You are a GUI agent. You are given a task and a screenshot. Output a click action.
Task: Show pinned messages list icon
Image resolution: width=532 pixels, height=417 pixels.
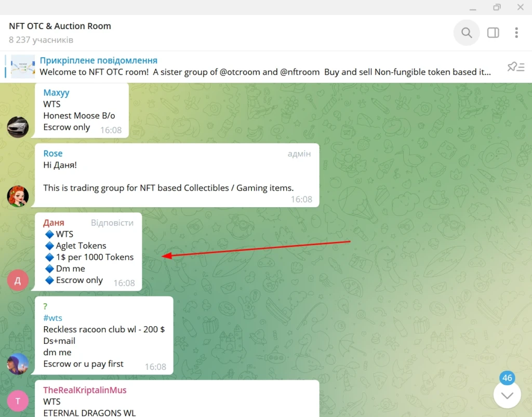[516, 67]
